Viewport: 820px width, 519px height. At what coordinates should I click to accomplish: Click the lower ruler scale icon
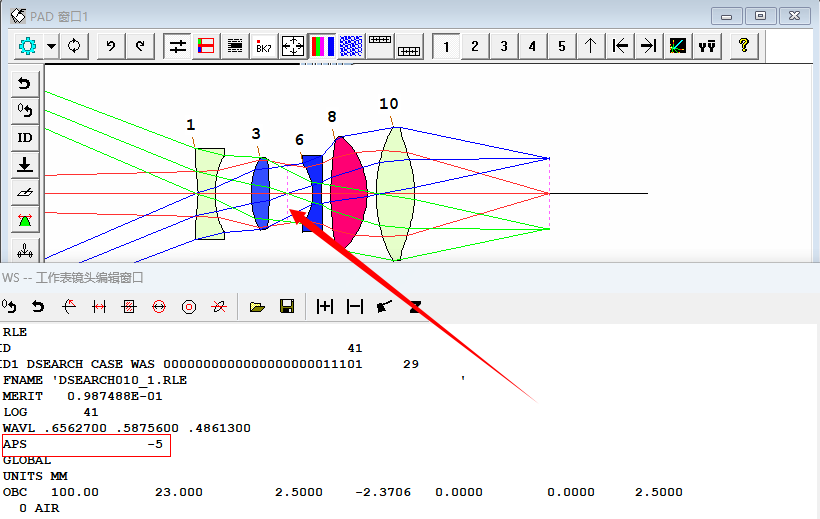(x=409, y=46)
